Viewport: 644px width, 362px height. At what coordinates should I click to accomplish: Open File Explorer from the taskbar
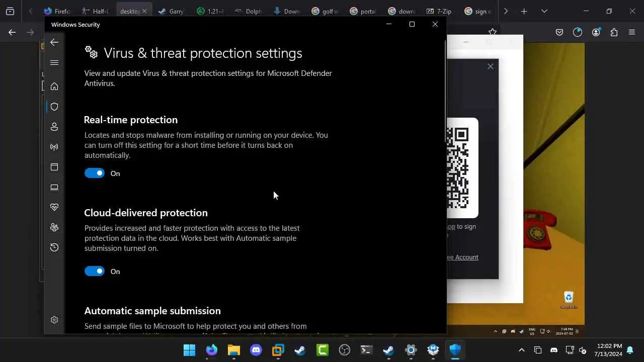click(234, 350)
